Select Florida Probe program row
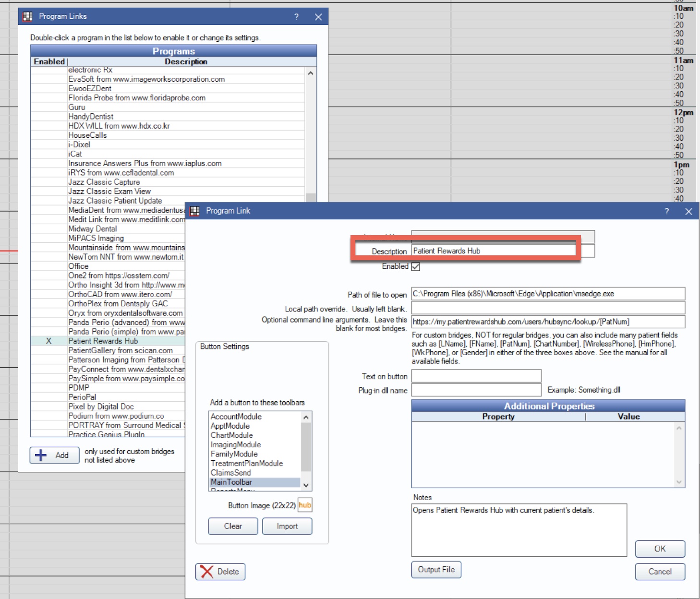 tap(168, 98)
